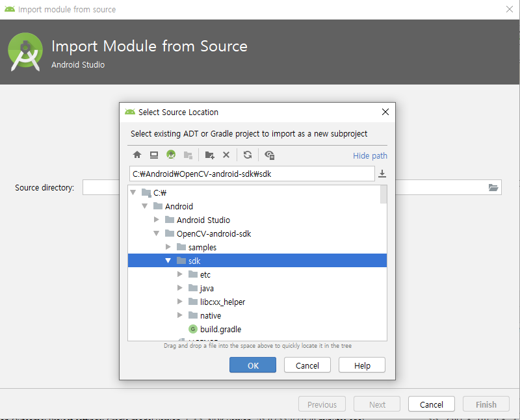Screen dimensions: 520x420
Task: Click the browse folder icon for Source directory
Action: click(493, 188)
